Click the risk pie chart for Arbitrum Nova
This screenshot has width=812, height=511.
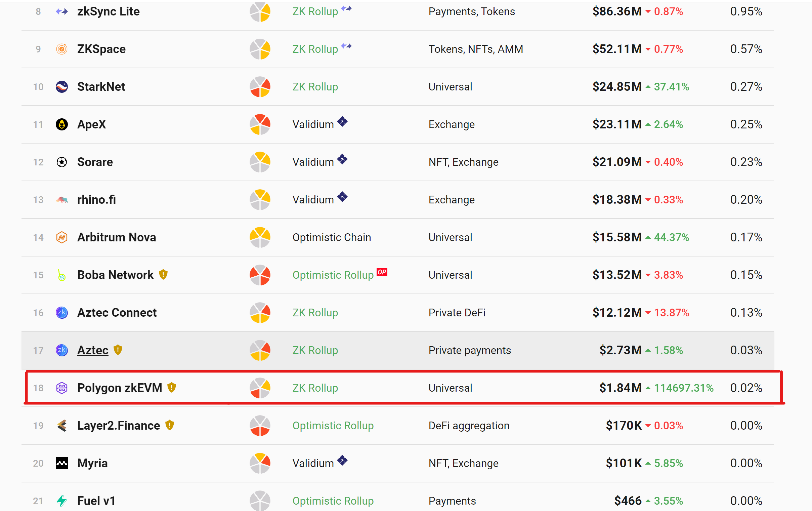(x=260, y=238)
